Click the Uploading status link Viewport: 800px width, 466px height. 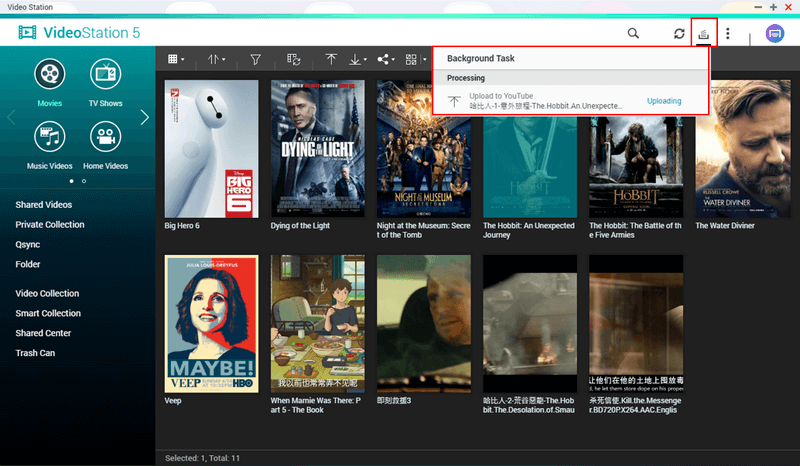click(x=664, y=101)
